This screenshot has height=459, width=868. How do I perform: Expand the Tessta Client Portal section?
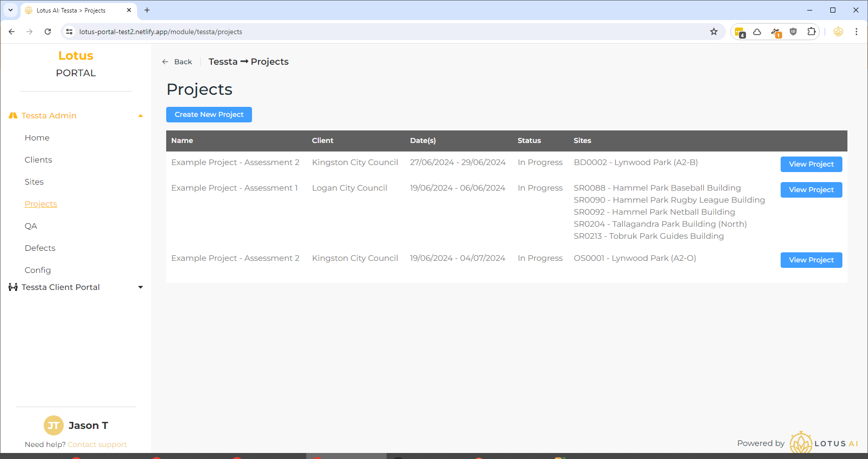pyautogui.click(x=141, y=287)
